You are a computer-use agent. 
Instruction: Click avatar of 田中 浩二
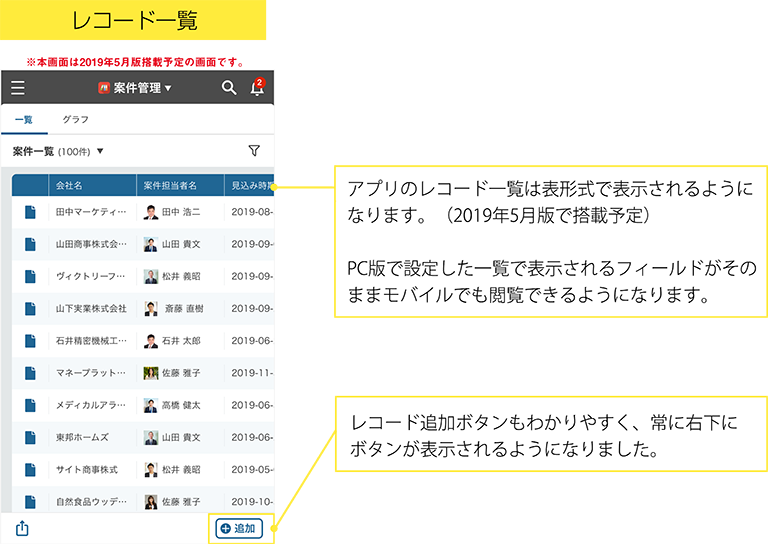[151, 212]
